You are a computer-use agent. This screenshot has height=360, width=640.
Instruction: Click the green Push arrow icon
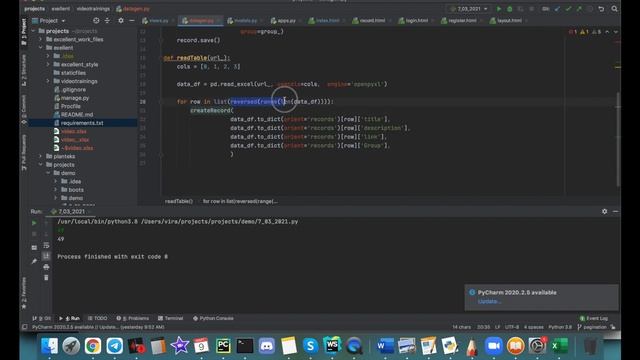pos(579,9)
